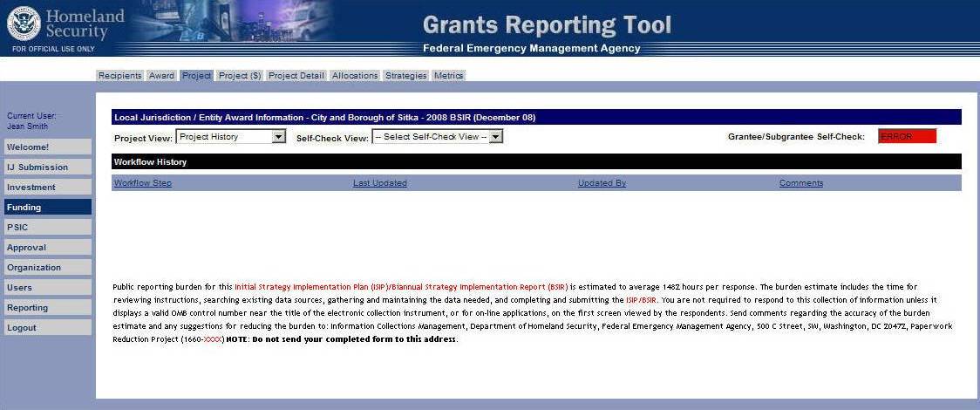Viewport: 980px width, 410px height.
Task: Go to Approval in the sidebar
Action: tap(47, 247)
